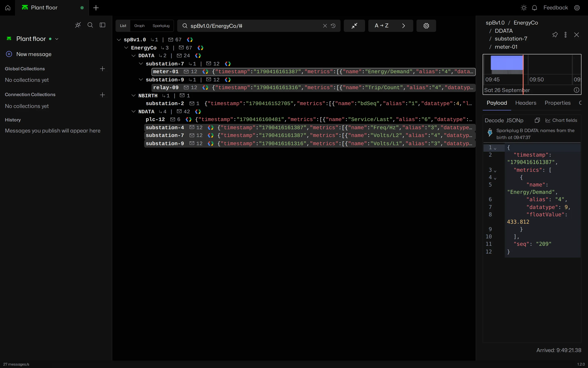Image resolution: width=588 pixels, height=368 pixels.
Task: Open topic tree settings gear
Action: (426, 26)
